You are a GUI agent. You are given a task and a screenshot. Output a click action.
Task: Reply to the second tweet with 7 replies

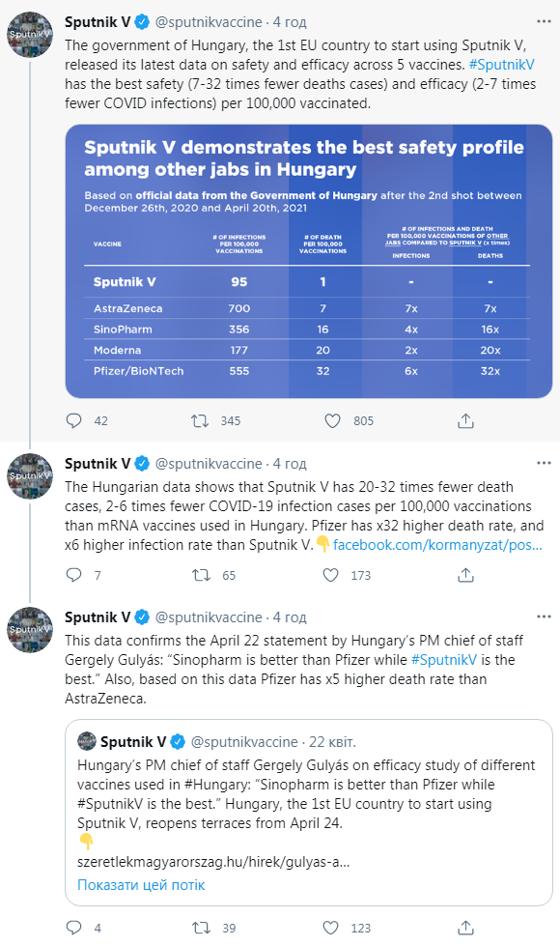(73, 575)
